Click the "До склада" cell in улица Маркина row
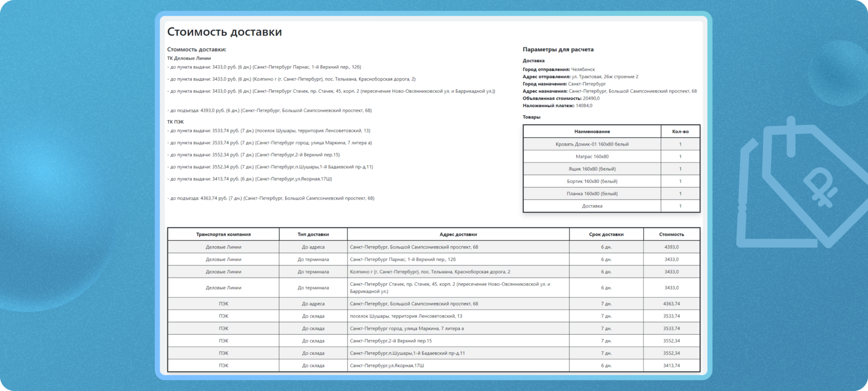868x391 pixels. click(x=313, y=329)
